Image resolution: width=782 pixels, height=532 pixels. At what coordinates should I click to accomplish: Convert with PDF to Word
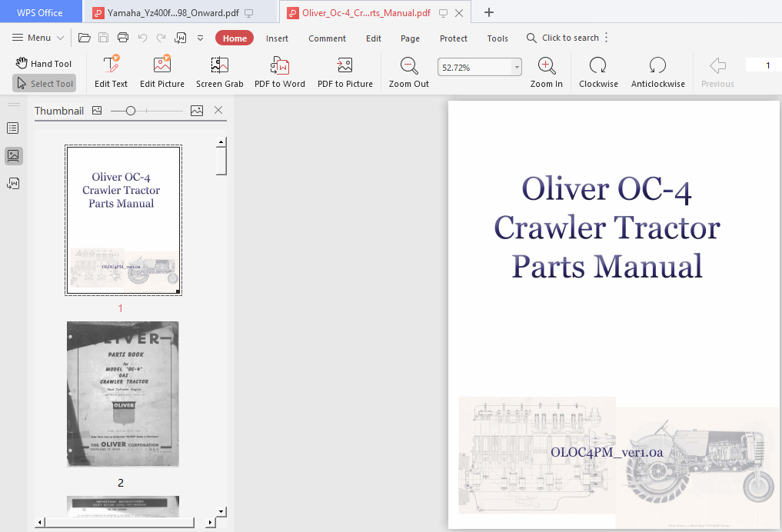point(280,71)
